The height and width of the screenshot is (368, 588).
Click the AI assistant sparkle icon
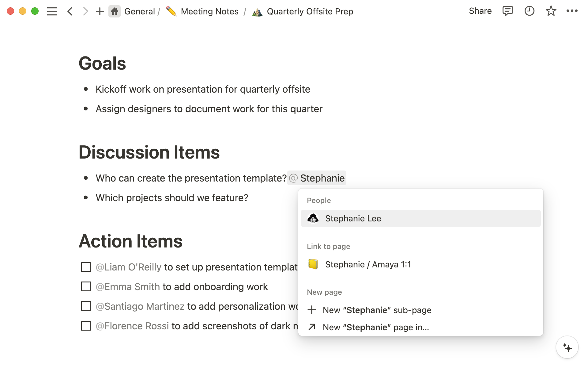[x=567, y=348]
